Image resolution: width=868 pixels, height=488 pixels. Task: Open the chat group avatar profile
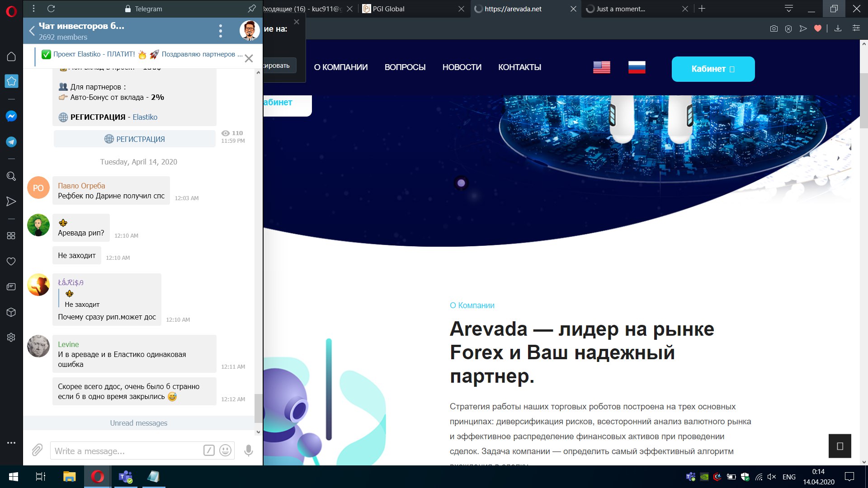tap(250, 31)
